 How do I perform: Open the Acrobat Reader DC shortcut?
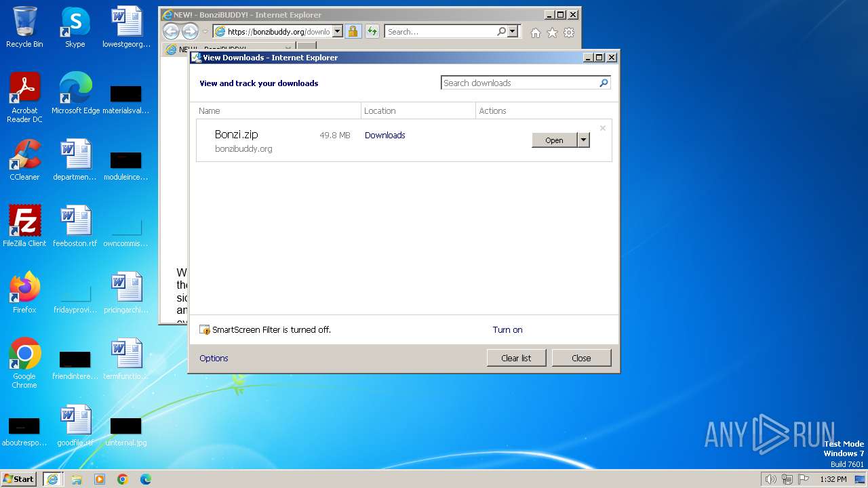pos(24,98)
